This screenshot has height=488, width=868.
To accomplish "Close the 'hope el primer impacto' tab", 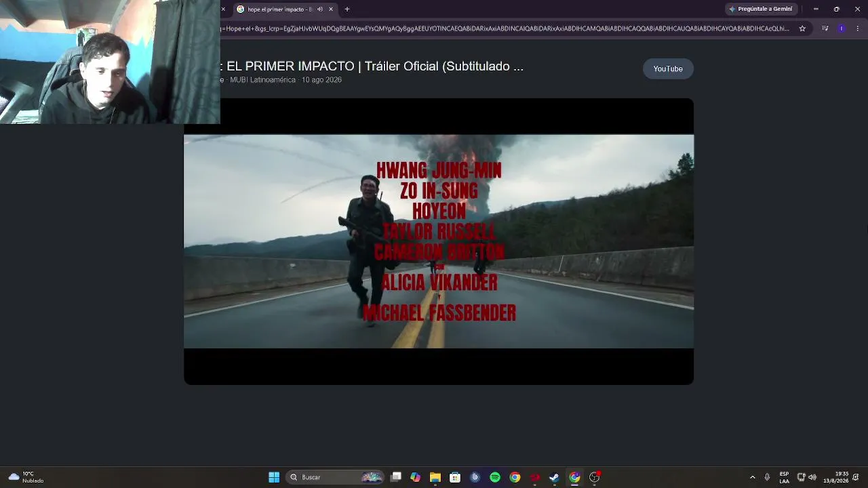I will click(331, 9).
